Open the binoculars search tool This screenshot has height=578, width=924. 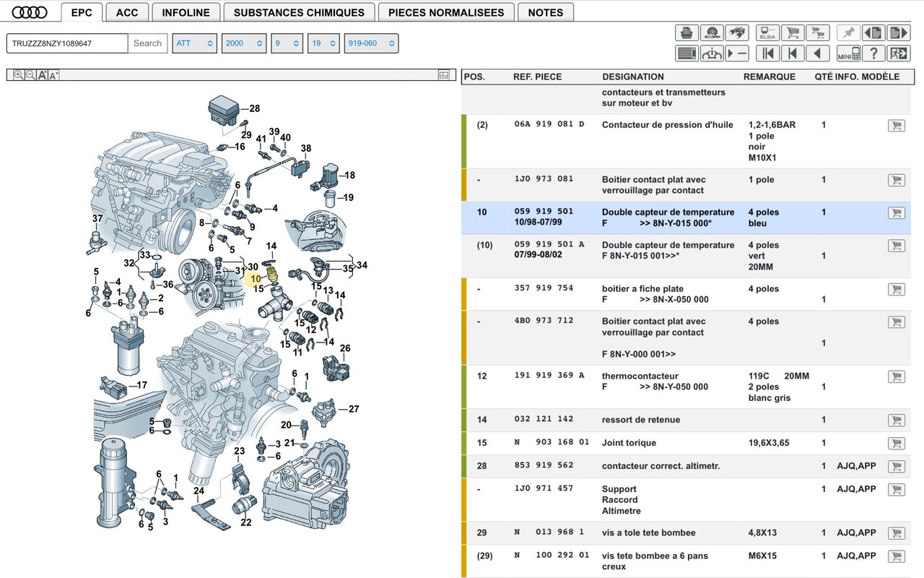pos(737,33)
